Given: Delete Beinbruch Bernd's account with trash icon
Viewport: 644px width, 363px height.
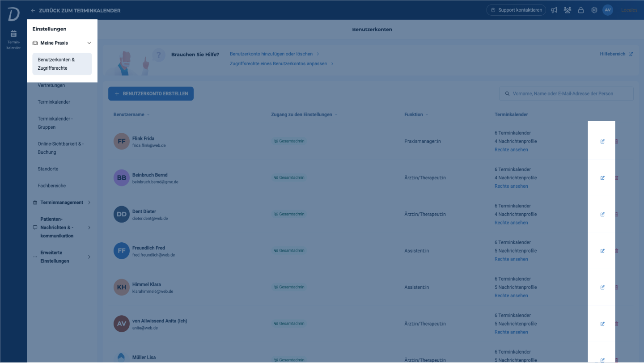Looking at the screenshot, I should point(617,178).
